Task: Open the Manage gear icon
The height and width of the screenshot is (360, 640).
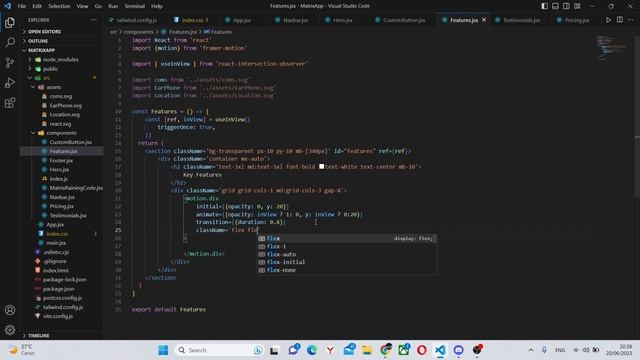Action: (10, 330)
